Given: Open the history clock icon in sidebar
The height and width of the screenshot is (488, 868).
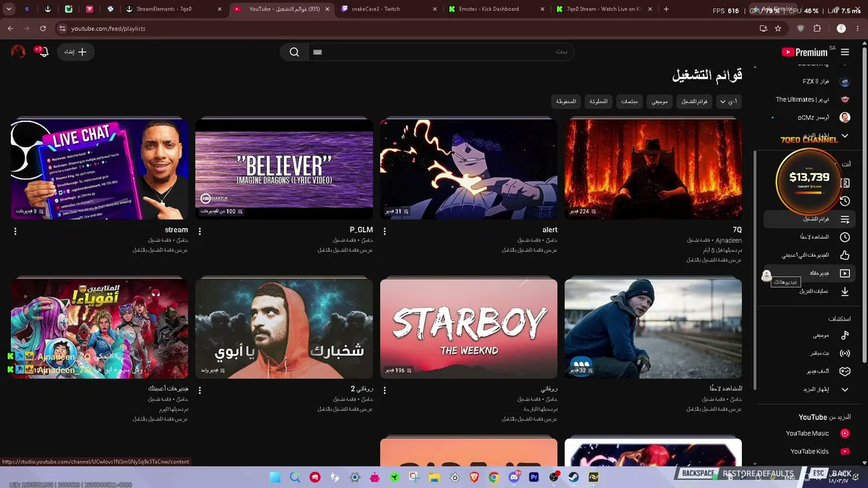Looking at the screenshot, I should tap(845, 201).
